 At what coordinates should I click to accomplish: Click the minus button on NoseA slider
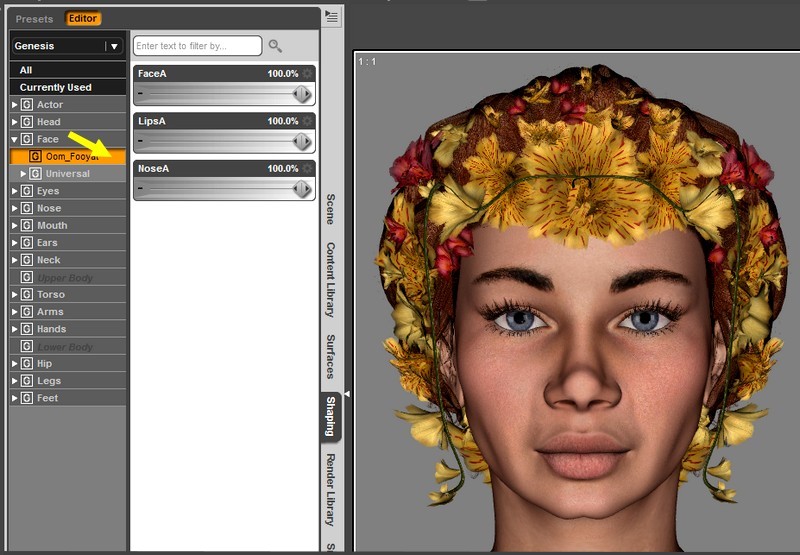click(x=140, y=189)
